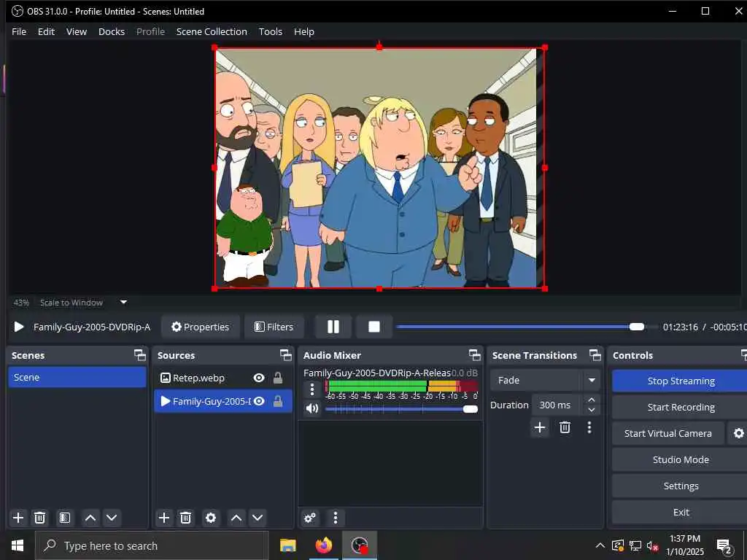This screenshot has width=747, height=560.
Task: Click the 300 ms duration field
Action: (x=557, y=405)
